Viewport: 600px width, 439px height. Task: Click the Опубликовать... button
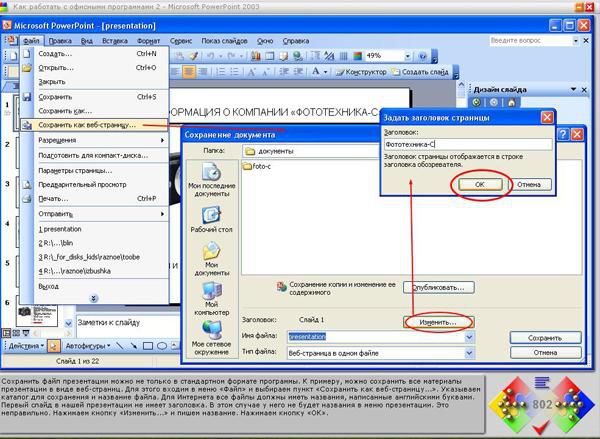pyautogui.click(x=438, y=287)
